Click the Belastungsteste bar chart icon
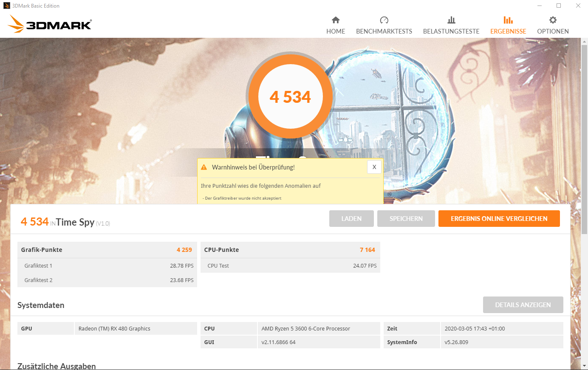588x370 pixels. [x=451, y=20]
